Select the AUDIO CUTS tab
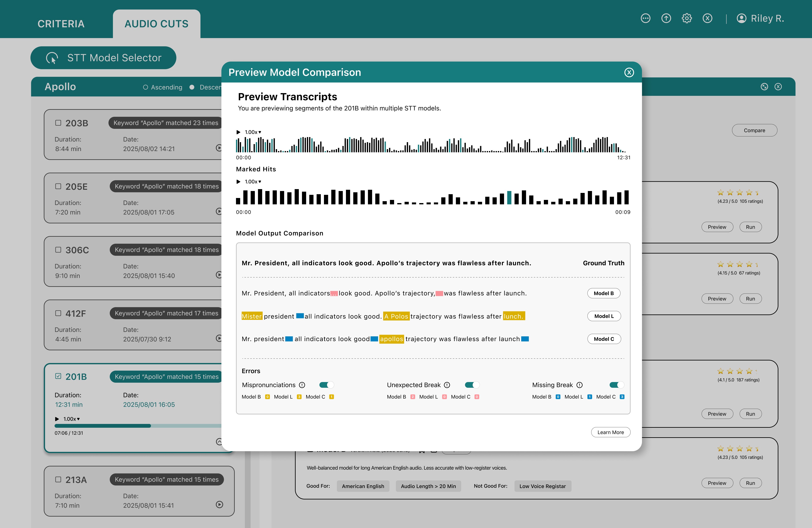The height and width of the screenshot is (528, 812). tap(156, 24)
